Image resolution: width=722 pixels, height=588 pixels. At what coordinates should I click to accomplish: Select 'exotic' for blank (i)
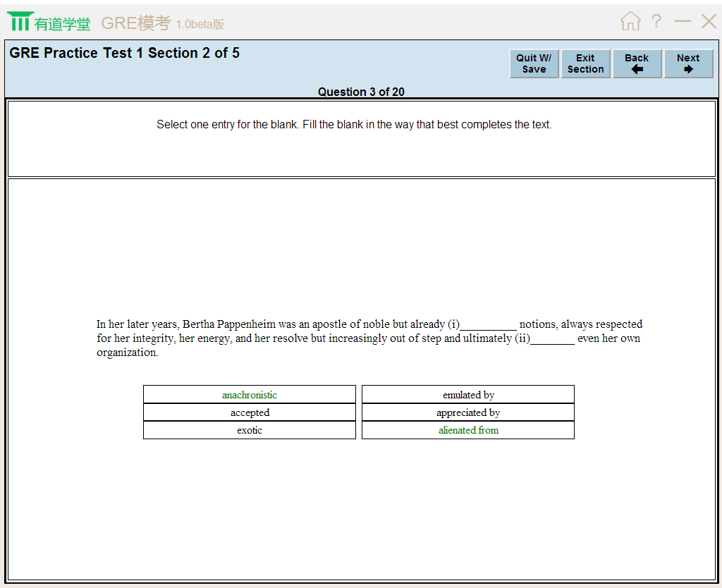tap(250, 430)
